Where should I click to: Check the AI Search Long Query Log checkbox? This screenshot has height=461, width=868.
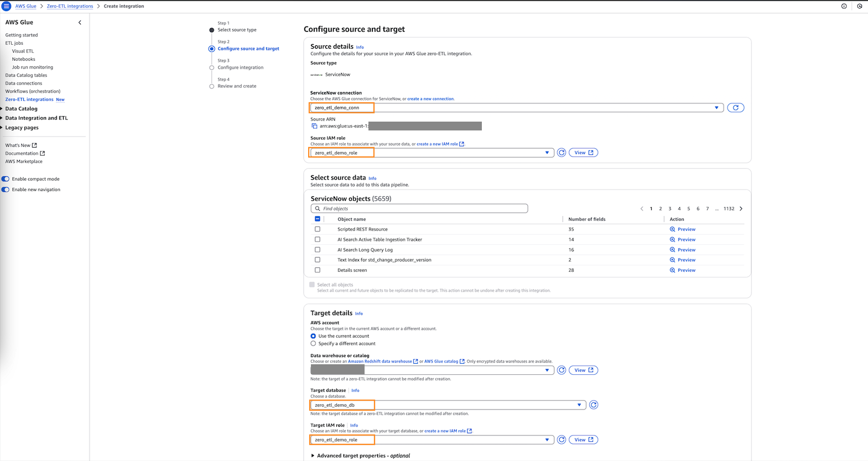318,249
